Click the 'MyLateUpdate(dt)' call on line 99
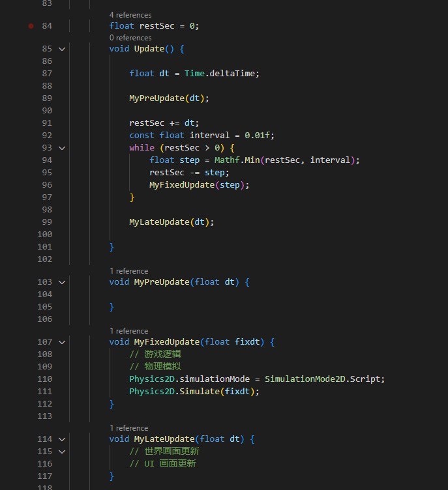This screenshot has width=448, height=490. pyautogui.click(x=170, y=222)
